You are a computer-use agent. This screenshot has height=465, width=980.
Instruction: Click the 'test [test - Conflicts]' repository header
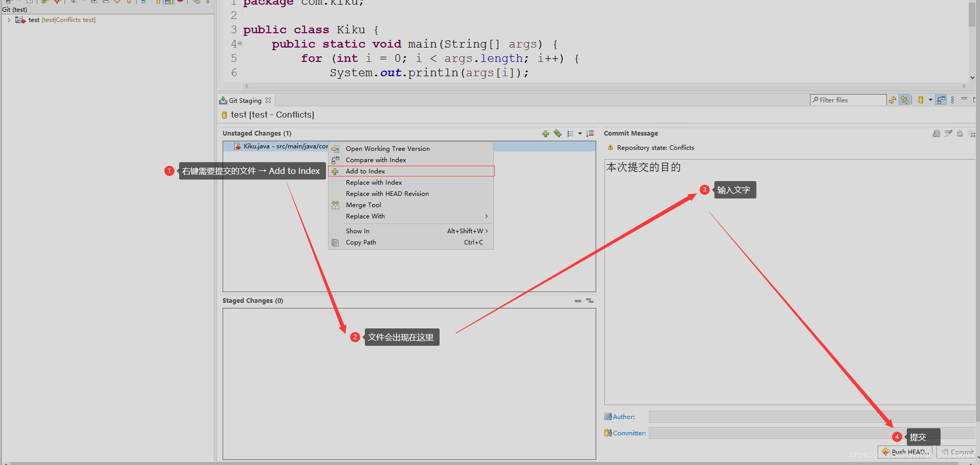(272, 115)
